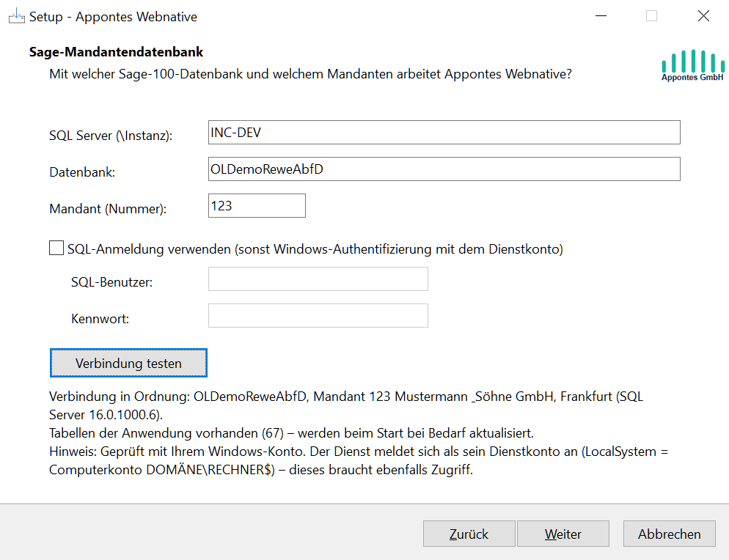Click the 'Setup - Appontes Webnative' title text
The image size is (729, 560).
[x=113, y=17]
